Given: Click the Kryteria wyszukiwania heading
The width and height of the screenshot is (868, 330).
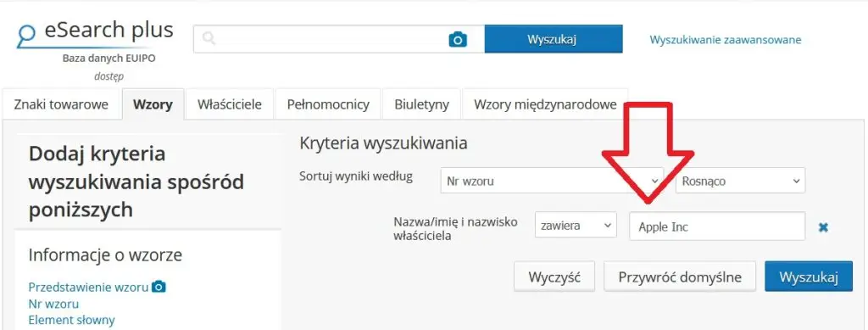Looking at the screenshot, I should coord(384,143).
